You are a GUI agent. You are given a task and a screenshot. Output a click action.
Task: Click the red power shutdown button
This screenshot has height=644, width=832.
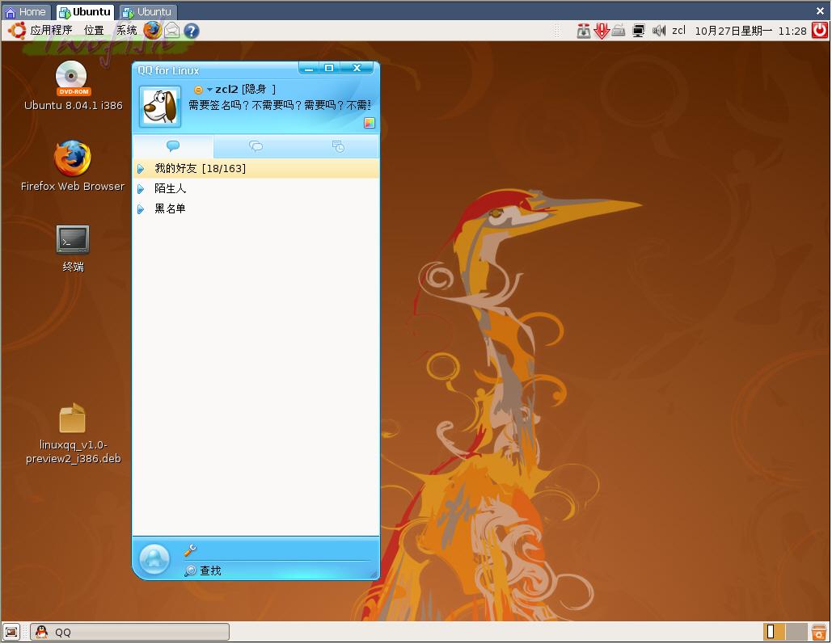click(820, 30)
